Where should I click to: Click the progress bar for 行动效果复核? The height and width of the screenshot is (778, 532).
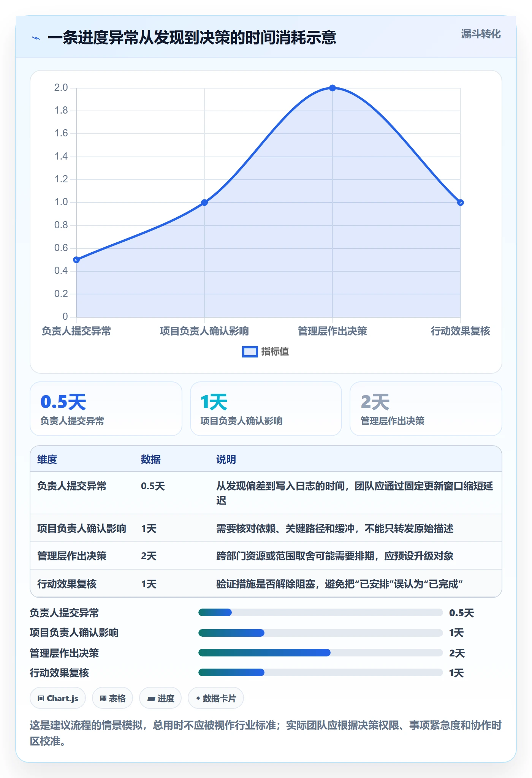(x=320, y=672)
